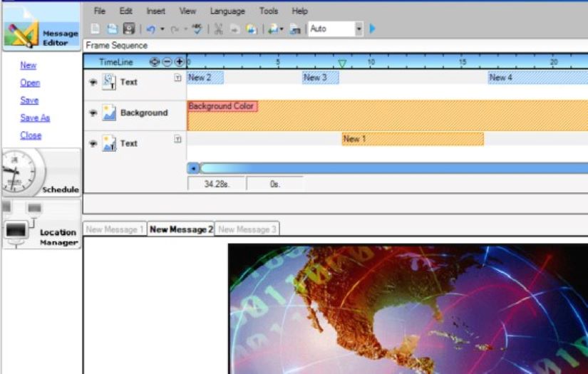Image resolution: width=588 pixels, height=374 pixels.
Task: Click the timeline fit-to-view circle icon
Action: (154, 62)
